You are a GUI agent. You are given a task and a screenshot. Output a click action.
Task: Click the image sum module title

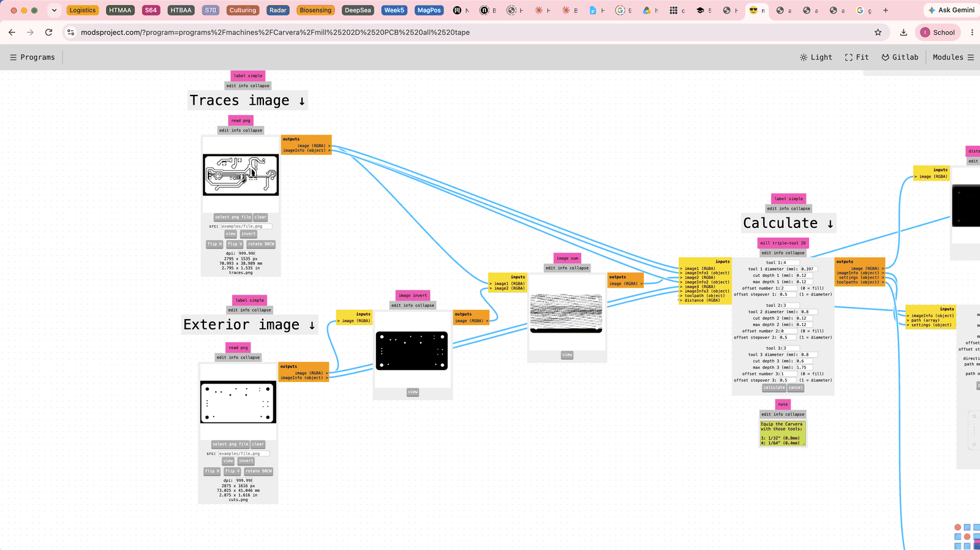pyautogui.click(x=567, y=258)
